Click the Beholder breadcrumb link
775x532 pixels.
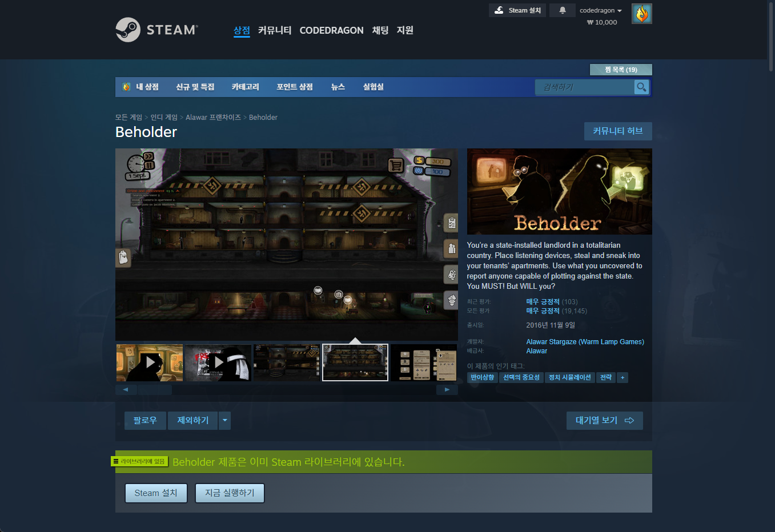click(x=263, y=117)
